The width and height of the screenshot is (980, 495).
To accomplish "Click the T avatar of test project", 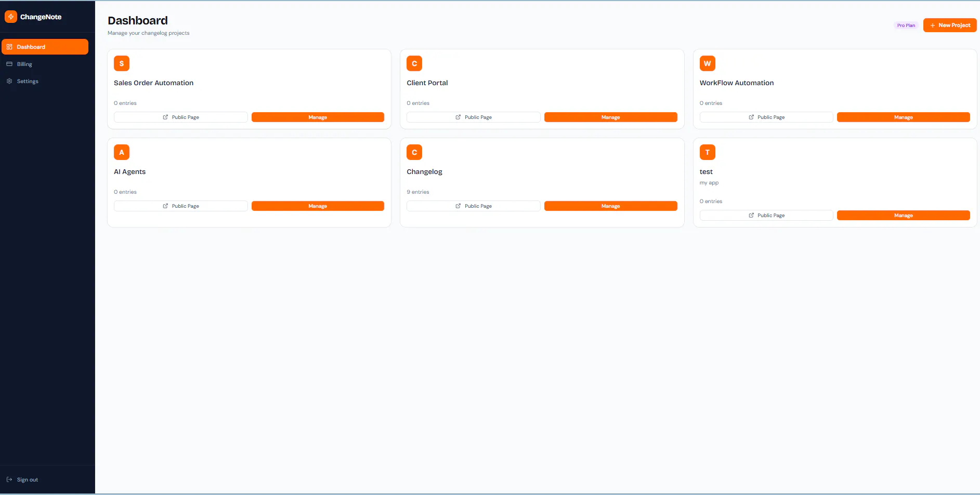I will pos(708,152).
